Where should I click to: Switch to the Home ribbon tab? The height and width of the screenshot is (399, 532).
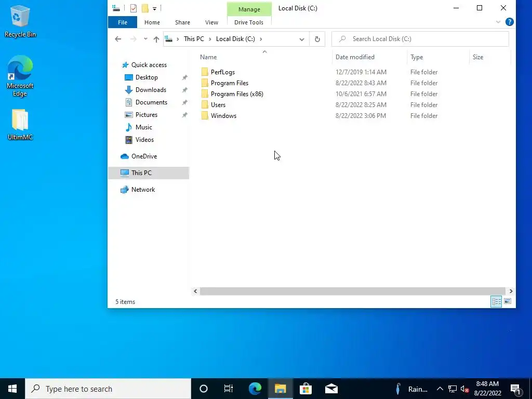click(152, 22)
